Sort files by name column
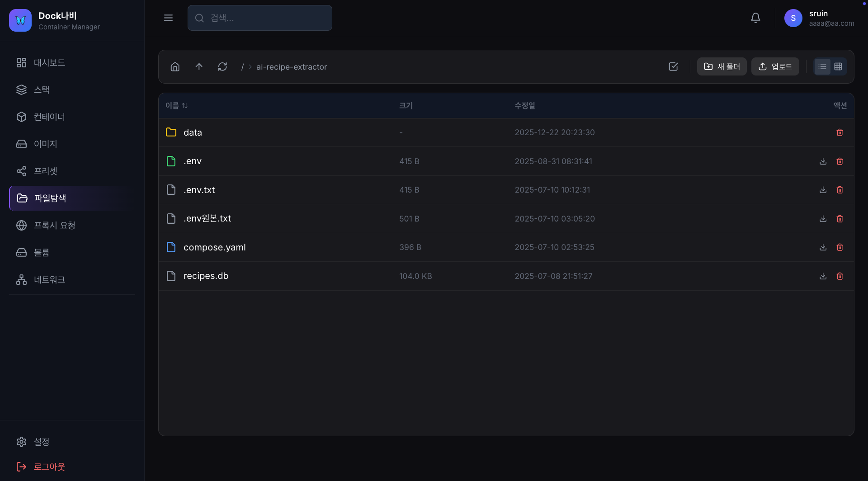This screenshot has width=868, height=481. pyautogui.click(x=176, y=106)
